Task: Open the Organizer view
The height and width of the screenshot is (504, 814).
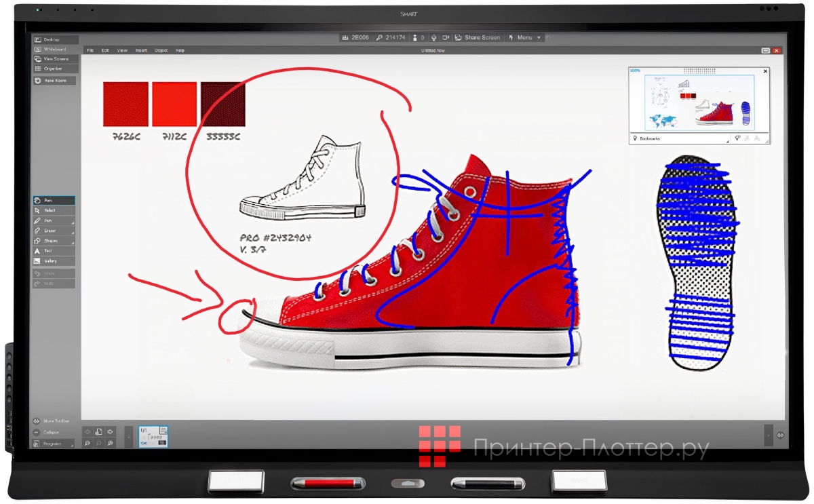Action: click(x=54, y=69)
